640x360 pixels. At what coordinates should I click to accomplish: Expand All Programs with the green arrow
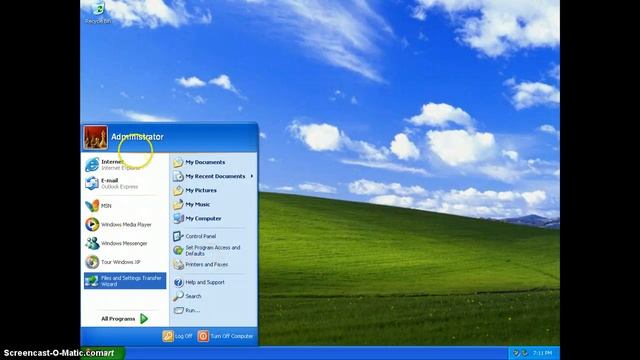tap(144, 319)
